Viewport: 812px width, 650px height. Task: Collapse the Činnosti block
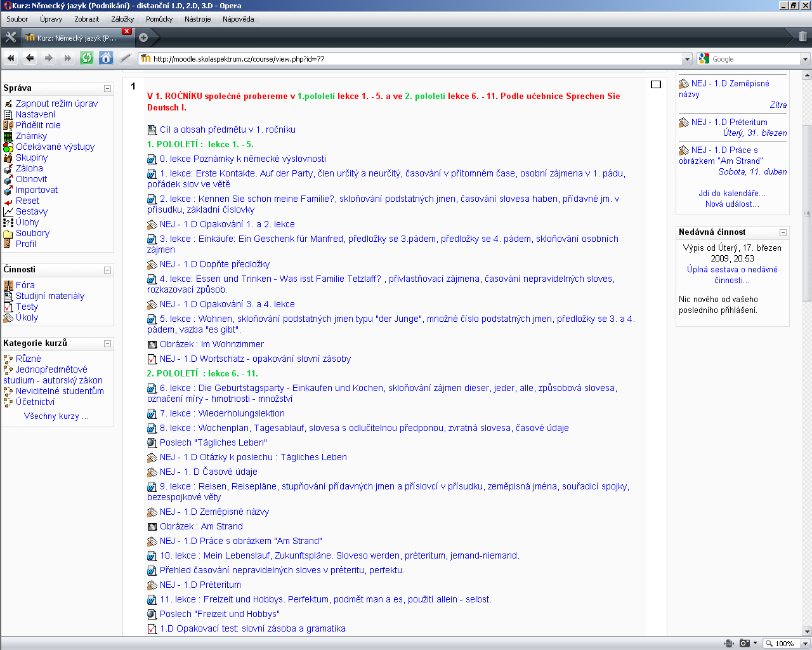pyautogui.click(x=107, y=270)
